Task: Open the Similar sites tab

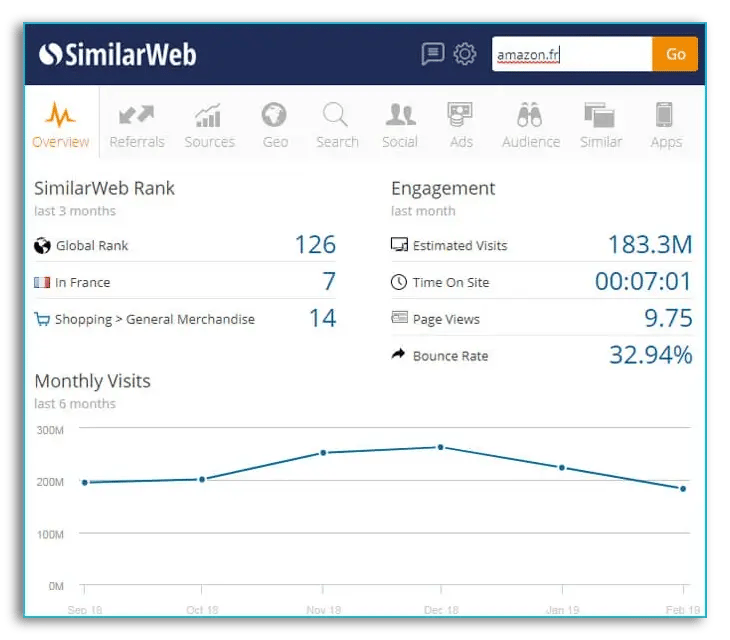Action: pyautogui.click(x=601, y=125)
